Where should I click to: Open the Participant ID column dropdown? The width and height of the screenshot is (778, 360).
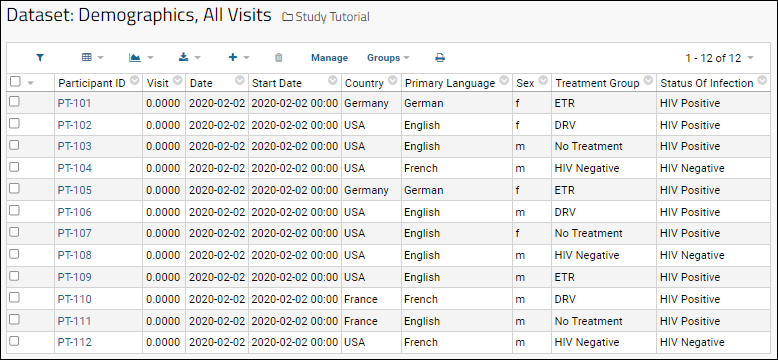coord(135,81)
